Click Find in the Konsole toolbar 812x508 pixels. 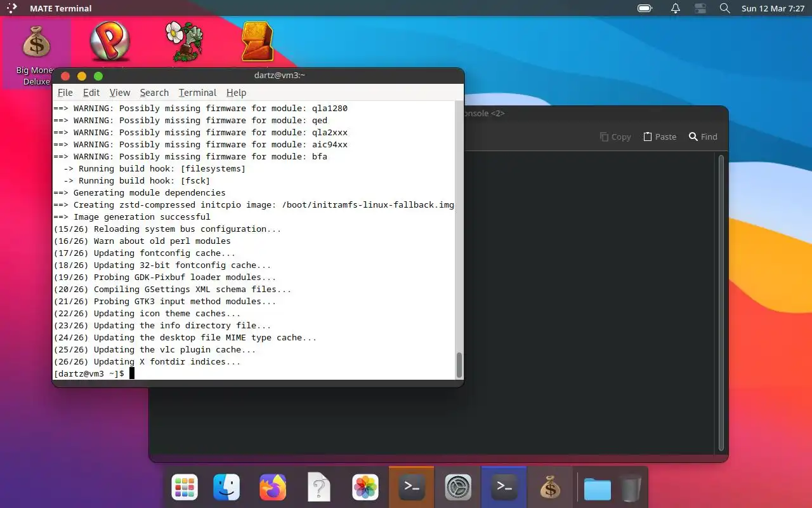[x=703, y=137]
